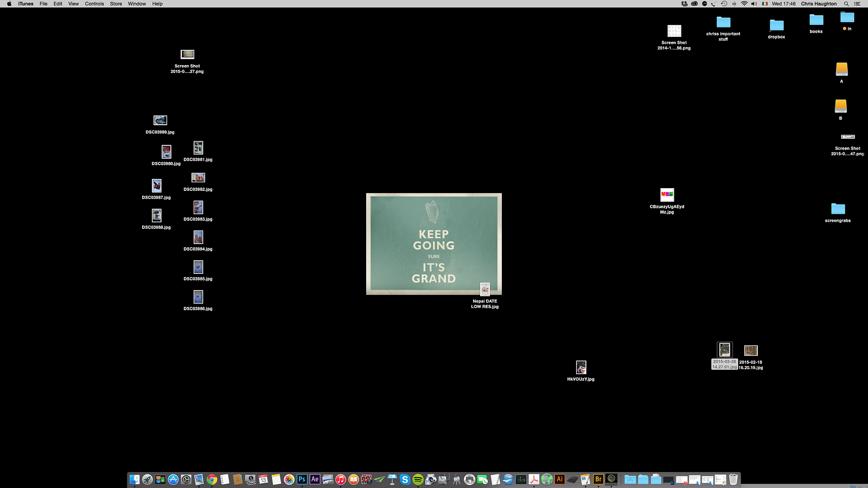868x488 pixels.
Task: Open the Trash in the Dock
Action: coord(733,479)
